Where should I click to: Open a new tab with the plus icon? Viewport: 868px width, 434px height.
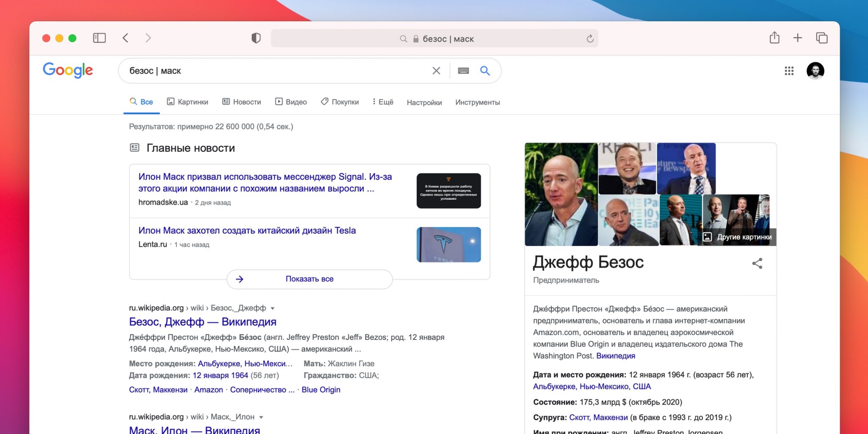[x=798, y=38]
